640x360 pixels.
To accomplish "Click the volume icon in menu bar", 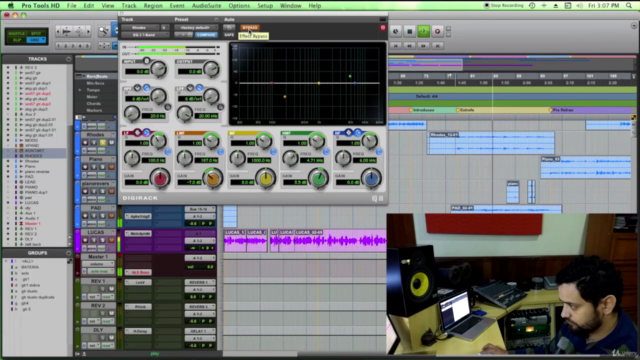I will pos(580,5).
